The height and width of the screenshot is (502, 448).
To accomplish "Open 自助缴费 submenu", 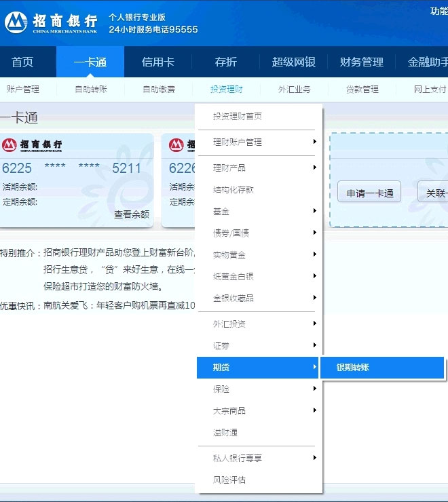I will (159, 89).
